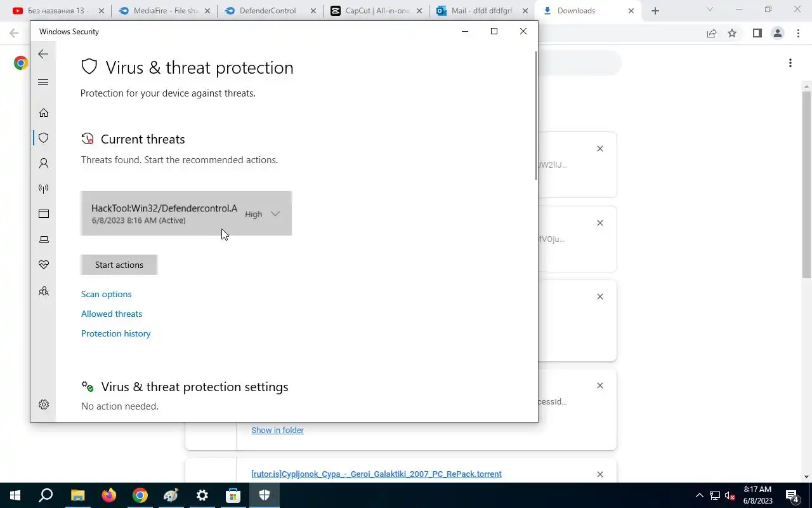This screenshot has width=812, height=508.
Task: Open Chrome profile avatar
Action: pyautogui.click(x=778, y=33)
